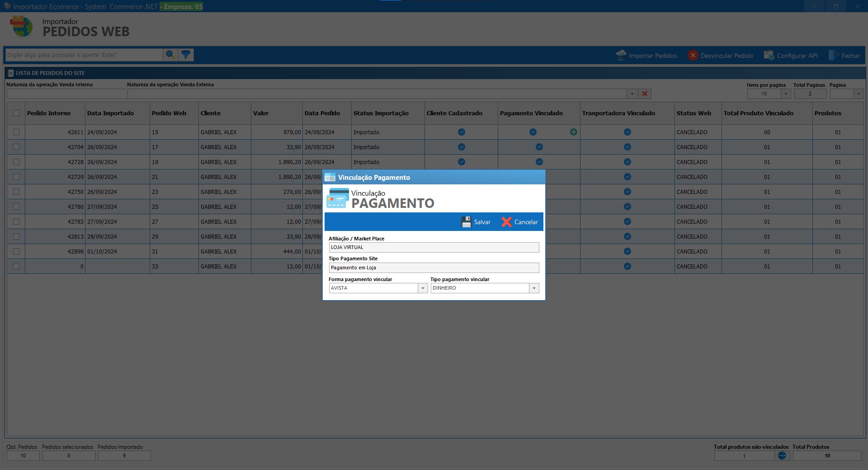Open the Tipo pagamento vincular DINHEIRO dropdown
This screenshot has width=868, height=470.
coord(534,288)
